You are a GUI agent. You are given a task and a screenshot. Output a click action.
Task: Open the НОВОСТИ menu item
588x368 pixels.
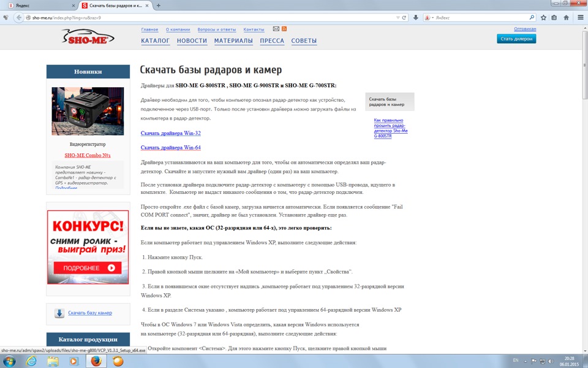click(192, 41)
